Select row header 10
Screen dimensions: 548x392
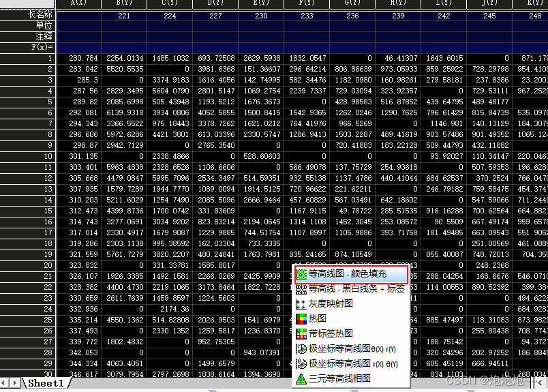27,156
